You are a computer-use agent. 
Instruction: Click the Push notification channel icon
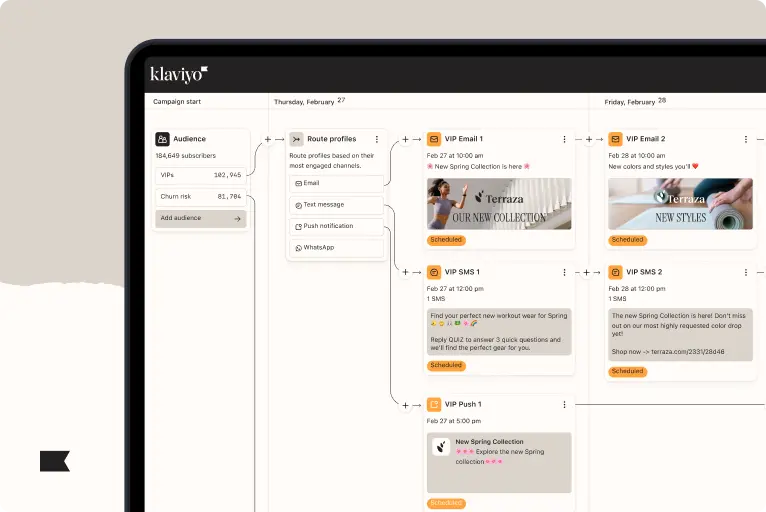298,227
